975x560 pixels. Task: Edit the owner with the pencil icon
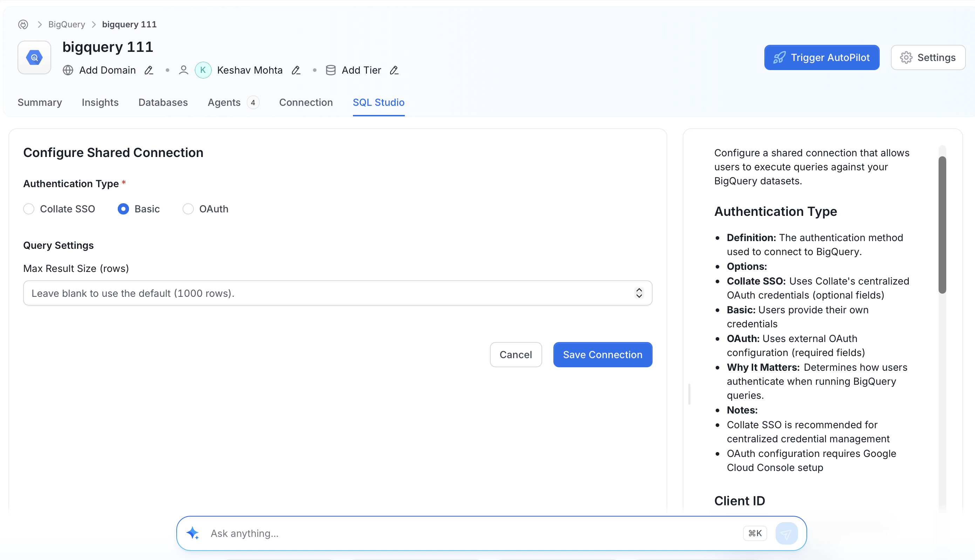tap(296, 70)
